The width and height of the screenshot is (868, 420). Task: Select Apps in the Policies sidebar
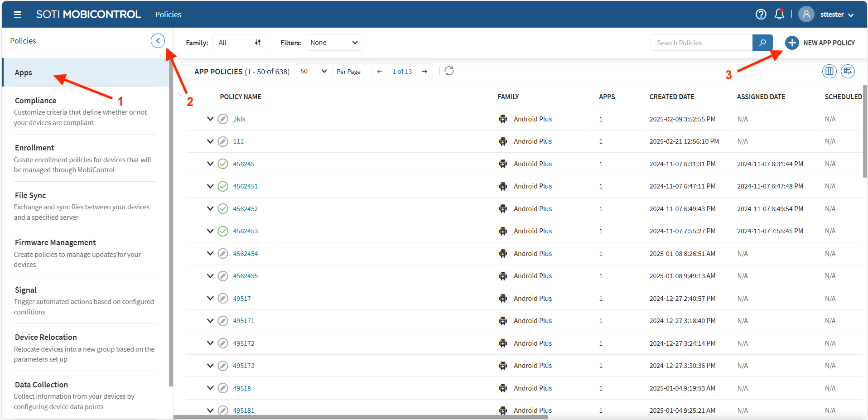pyautogui.click(x=24, y=72)
